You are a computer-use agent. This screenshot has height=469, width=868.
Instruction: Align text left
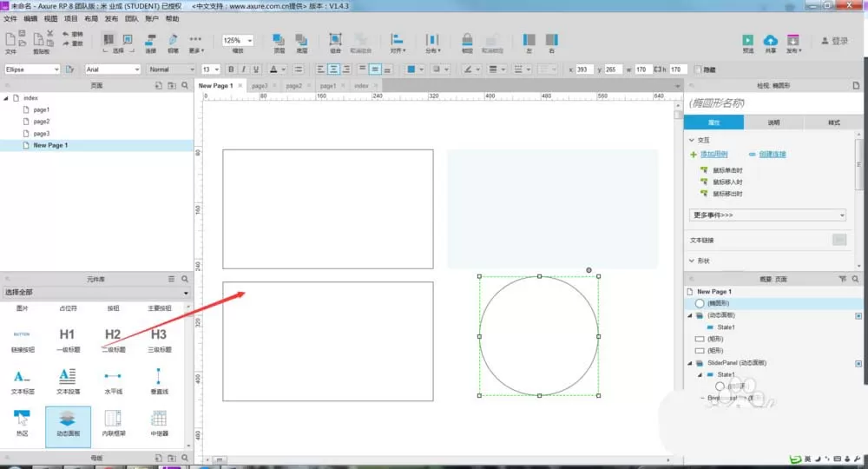[x=320, y=69]
